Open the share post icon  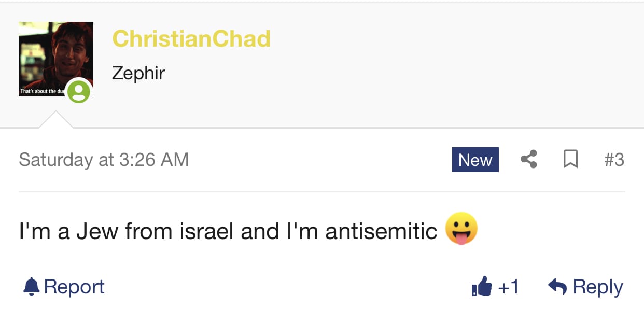(528, 159)
